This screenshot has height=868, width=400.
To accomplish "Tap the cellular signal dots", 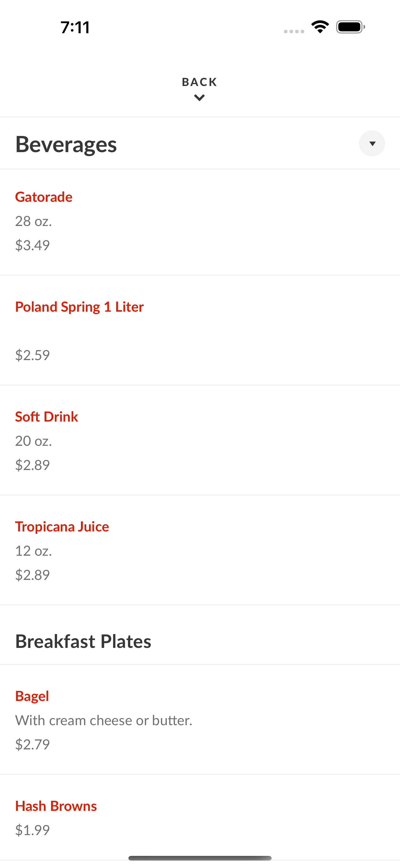I will 294,31.
